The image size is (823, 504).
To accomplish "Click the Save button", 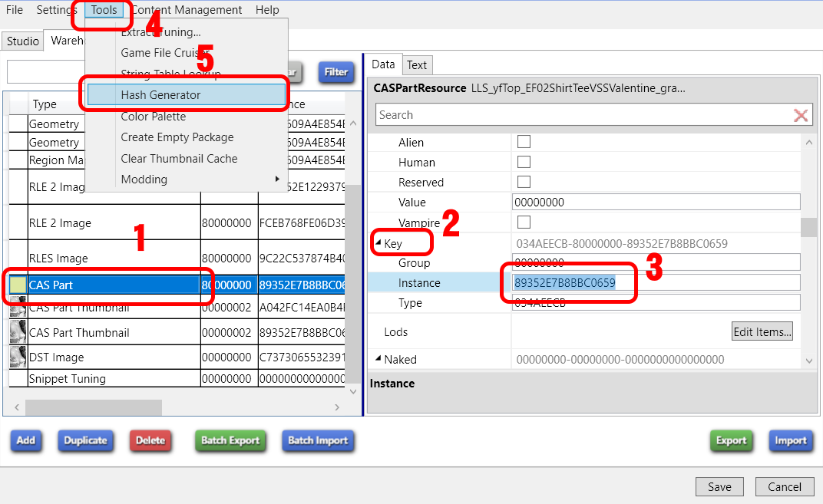I will (x=719, y=486).
